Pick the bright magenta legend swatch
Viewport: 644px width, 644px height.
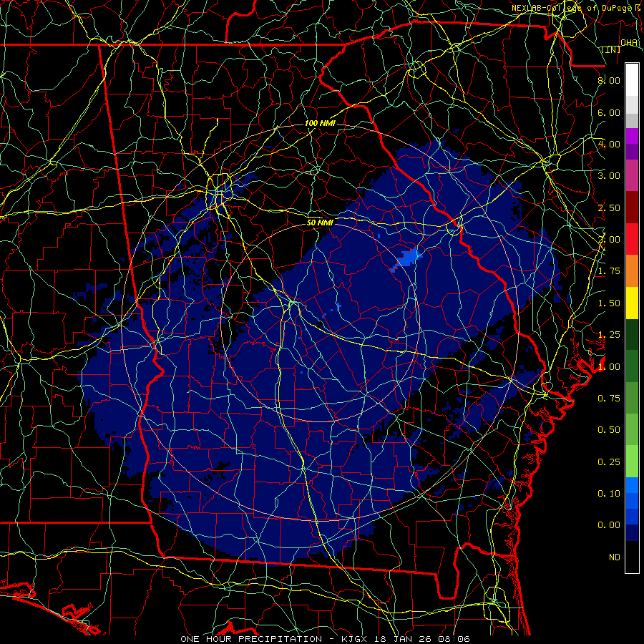[632, 136]
